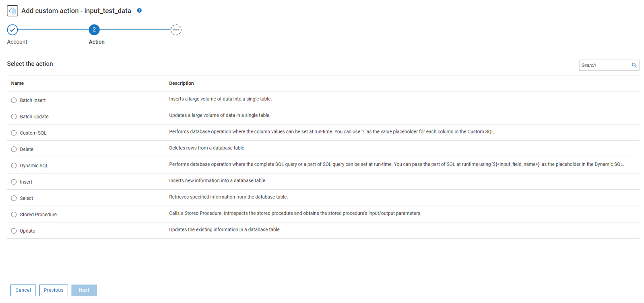This screenshot has width=644, height=303.
Task: Click the step 2 Action circle
Action: 94,30
